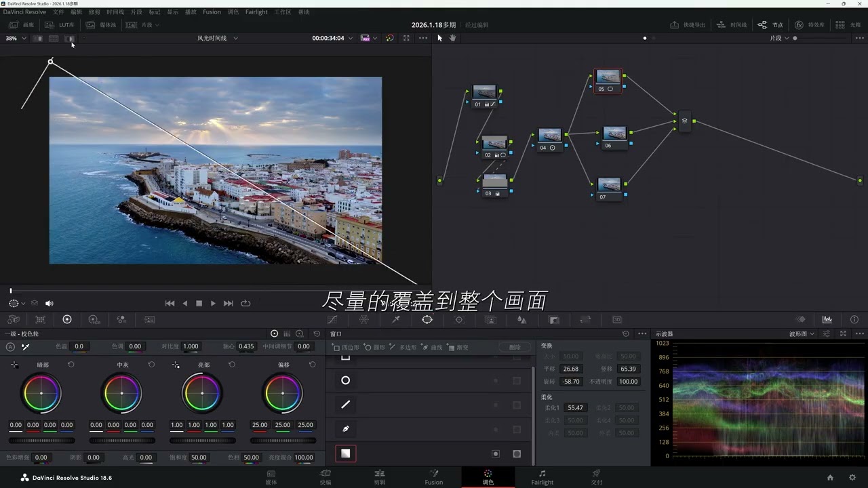Switch to the 交付 deliver page
The width and height of the screenshot is (868, 488).
[597, 477]
